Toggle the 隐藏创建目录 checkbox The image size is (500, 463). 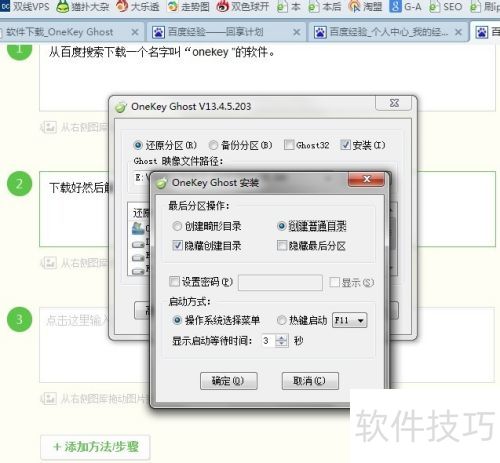[177, 246]
